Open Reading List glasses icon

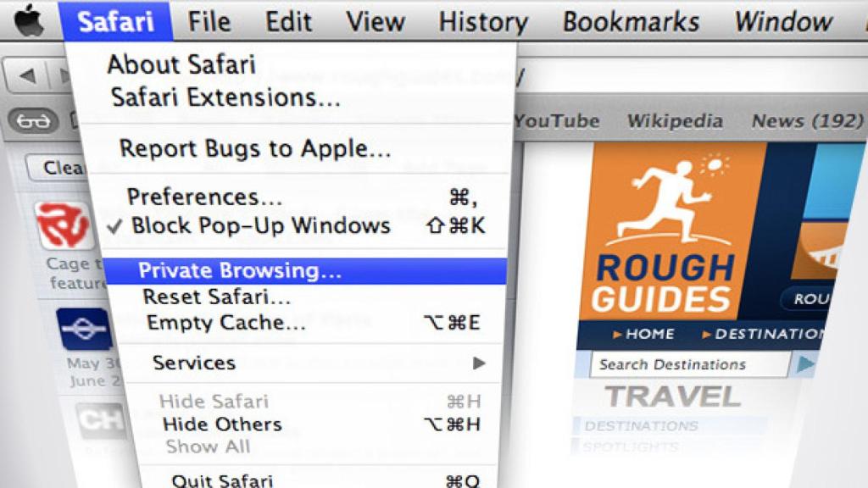33,120
